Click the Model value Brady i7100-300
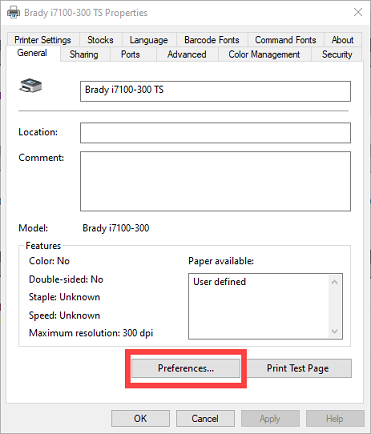 pos(116,228)
